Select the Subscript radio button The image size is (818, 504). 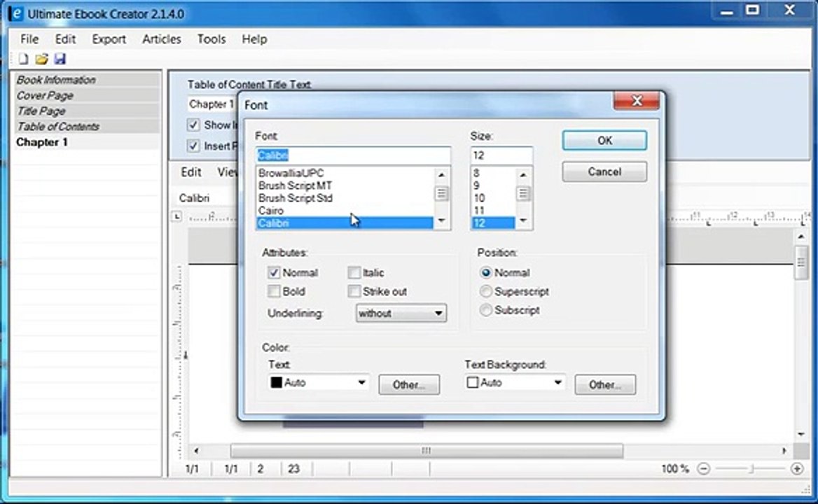486,310
